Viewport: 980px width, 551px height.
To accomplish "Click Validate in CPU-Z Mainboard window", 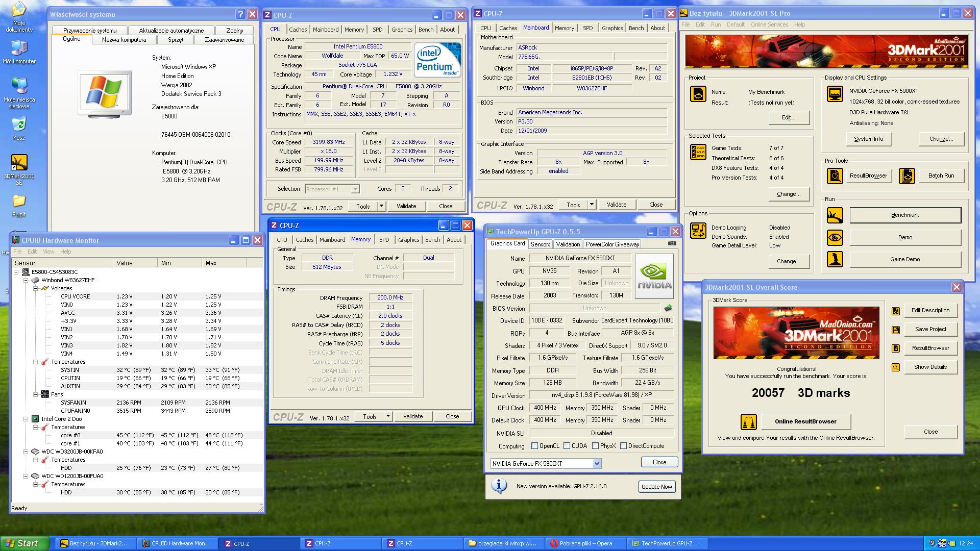I will pos(617,205).
